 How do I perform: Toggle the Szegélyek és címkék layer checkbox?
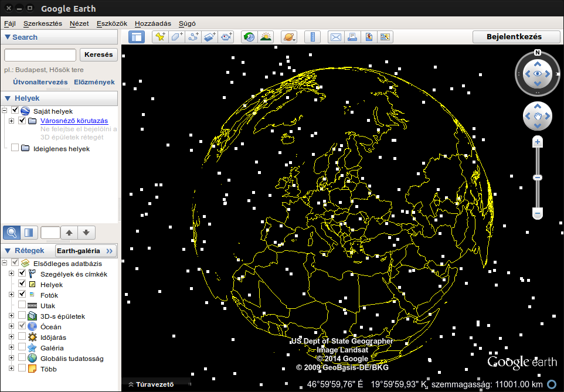(x=22, y=273)
